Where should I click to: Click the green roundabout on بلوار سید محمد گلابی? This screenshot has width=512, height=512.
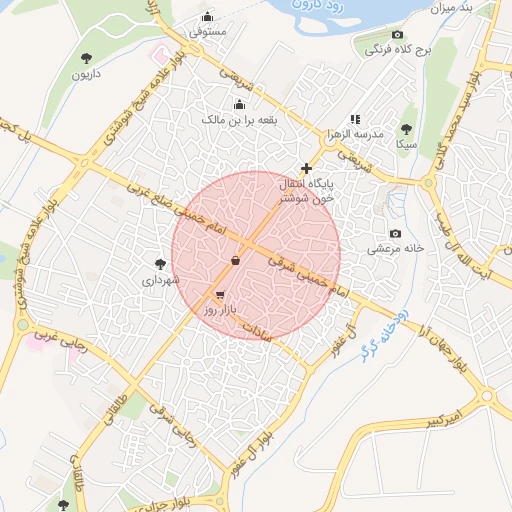(x=428, y=183)
